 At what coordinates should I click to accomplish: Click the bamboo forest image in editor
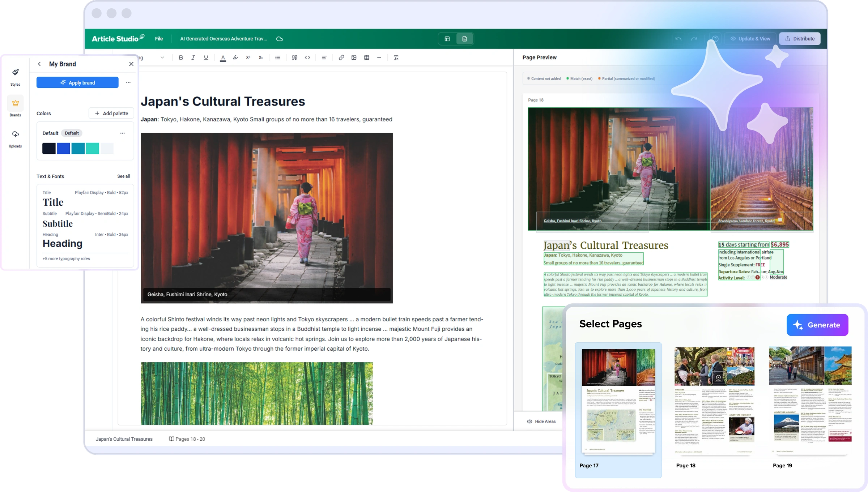256,393
